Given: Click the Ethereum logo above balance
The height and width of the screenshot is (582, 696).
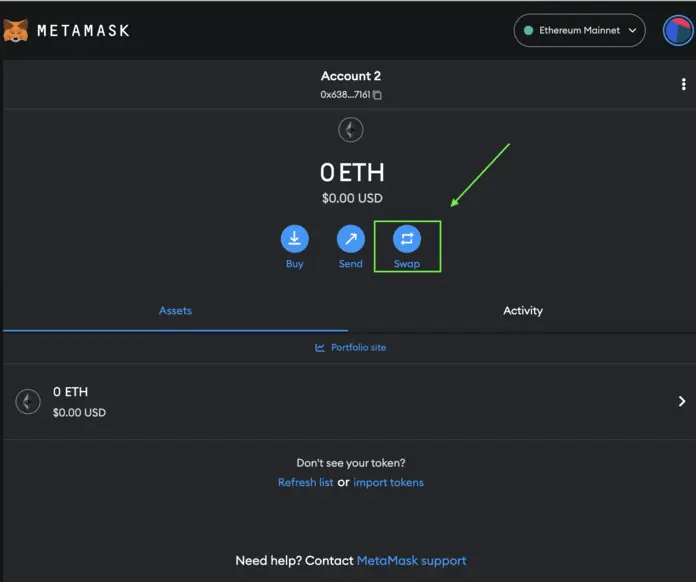Looking at the screenshot, I should pos(351,130).
